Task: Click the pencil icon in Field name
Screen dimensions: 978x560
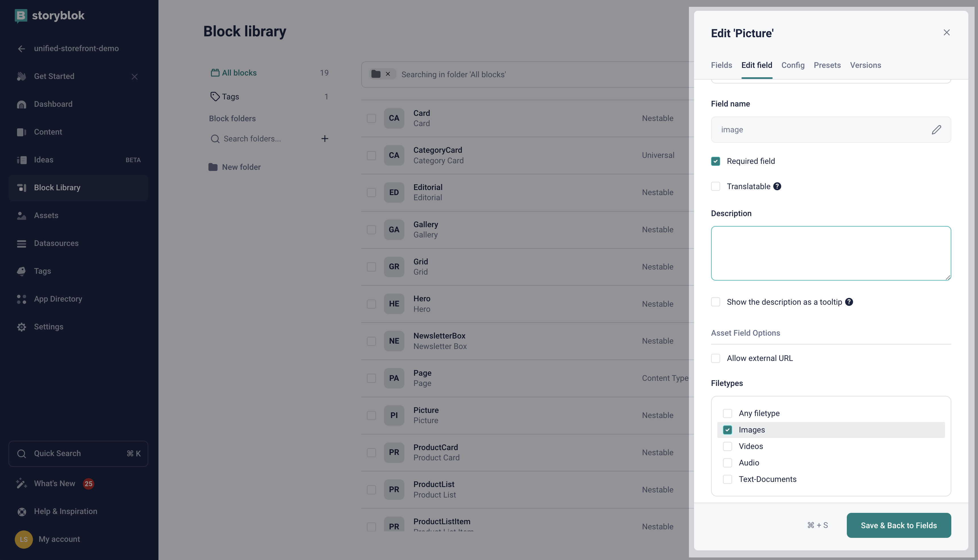Action: (937, 129)
